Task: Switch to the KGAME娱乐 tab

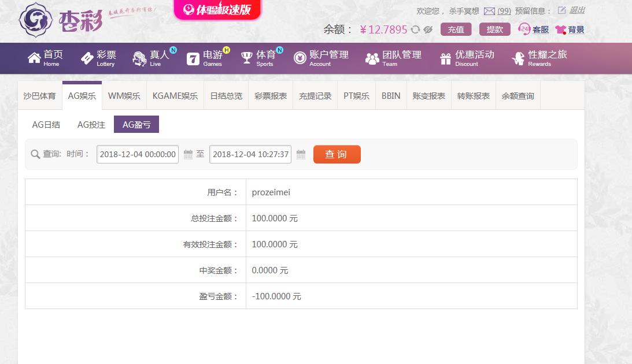Action: click(175, 96)
